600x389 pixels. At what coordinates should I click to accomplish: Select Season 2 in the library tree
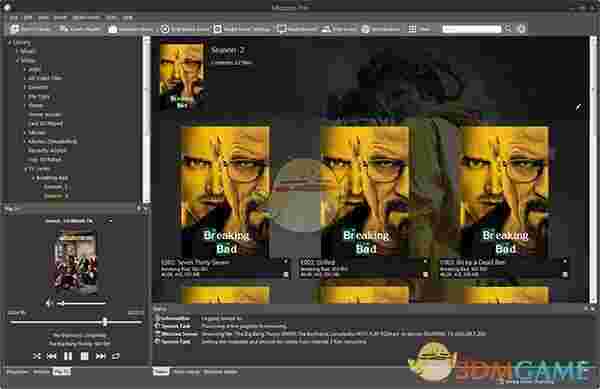point(55,196)
